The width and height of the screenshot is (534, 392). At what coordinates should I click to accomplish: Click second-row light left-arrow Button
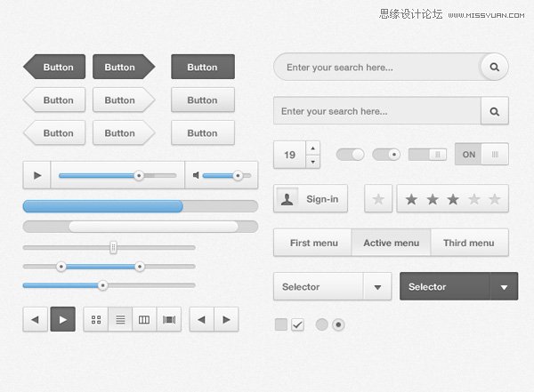pyautogui.click(x=54, y=100)
